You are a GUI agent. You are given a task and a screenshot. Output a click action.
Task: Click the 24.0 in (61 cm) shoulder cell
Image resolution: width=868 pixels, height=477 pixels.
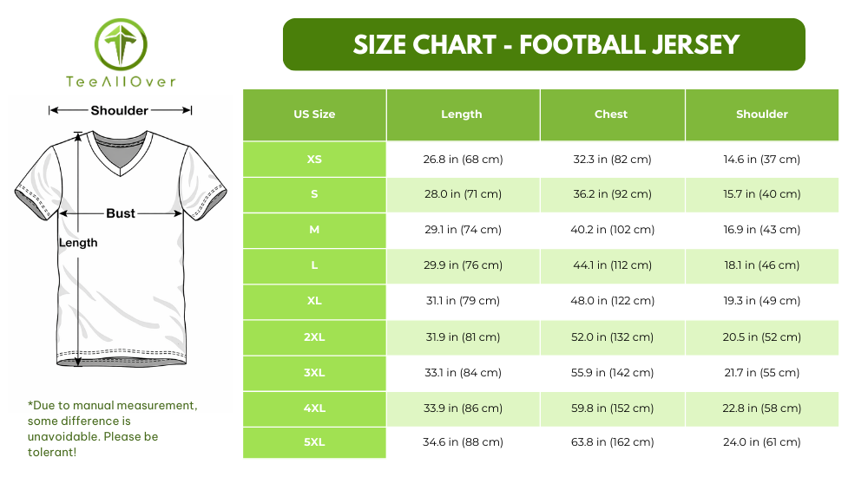tap(761, 442)
